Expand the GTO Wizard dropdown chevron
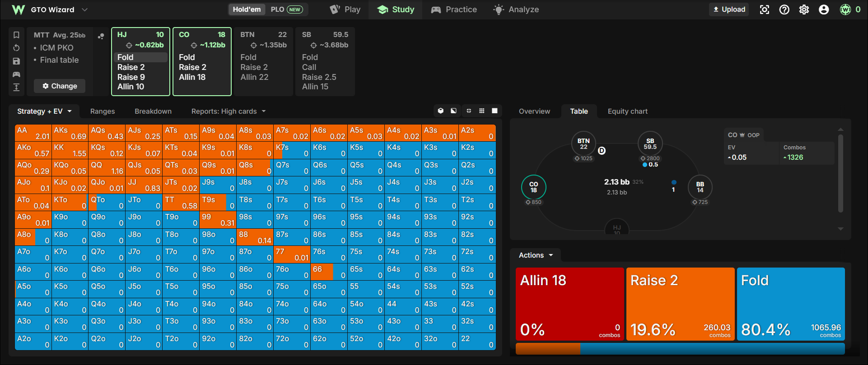The image size is (868, 365). tap(84, 9)
